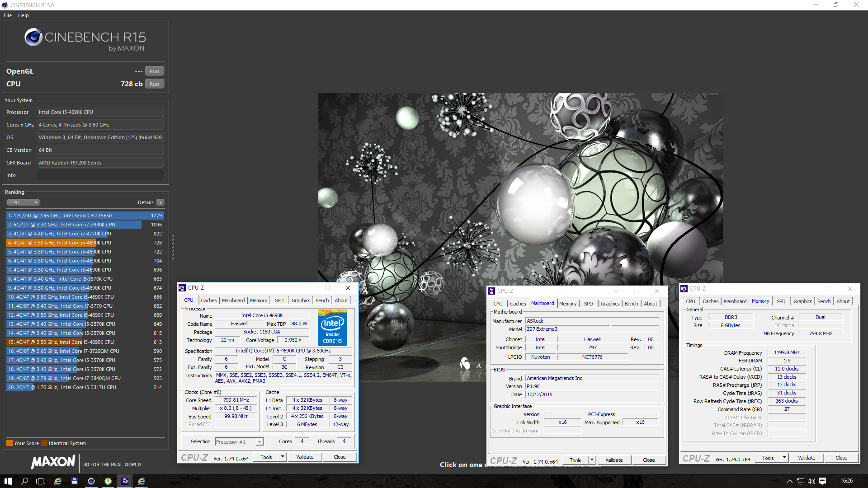
Task: Select ranking row i7-3840QM score 505
Action: coord(85,378)
